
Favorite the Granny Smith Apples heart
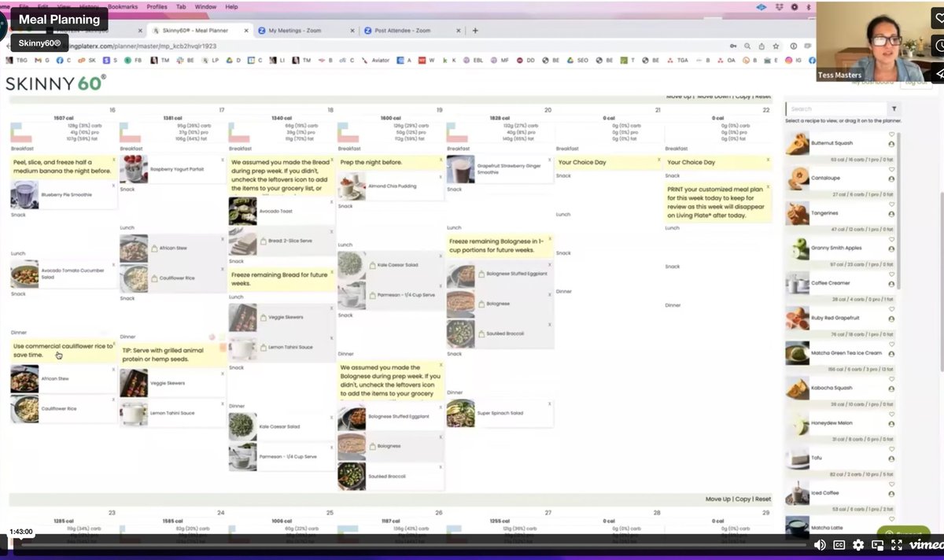point(892,239)
